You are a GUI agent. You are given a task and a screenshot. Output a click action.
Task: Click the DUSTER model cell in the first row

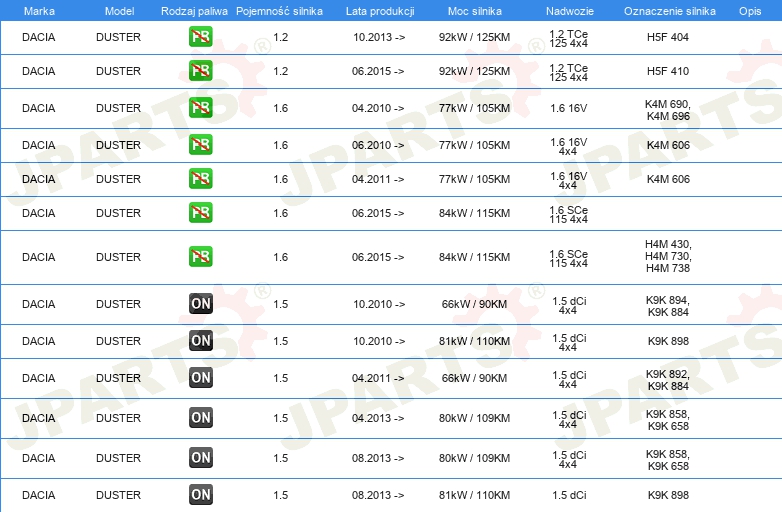coord(118,37)
